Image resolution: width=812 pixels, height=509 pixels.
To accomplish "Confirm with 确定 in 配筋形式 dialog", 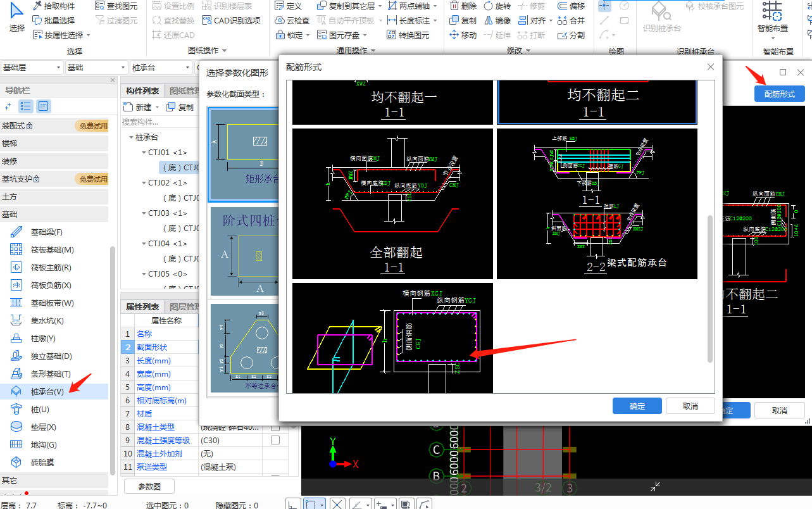I will point(637,406).
